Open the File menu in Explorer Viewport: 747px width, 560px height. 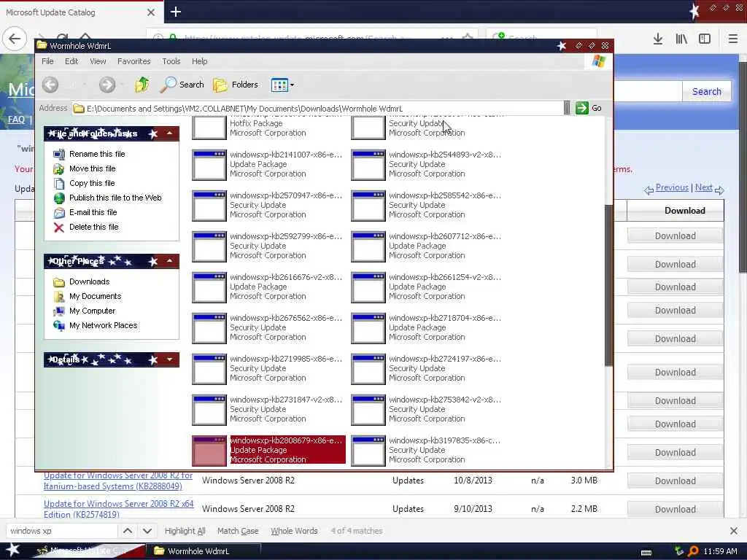coord(47,61)
